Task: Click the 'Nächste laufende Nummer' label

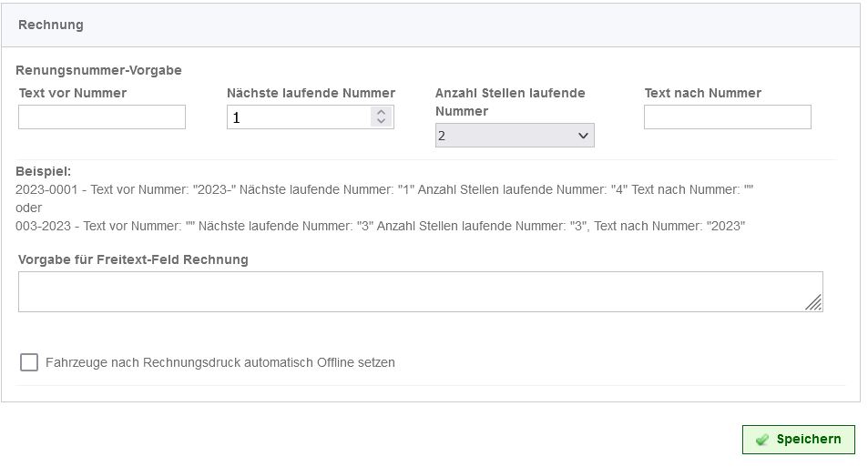Action: [311, 93]
